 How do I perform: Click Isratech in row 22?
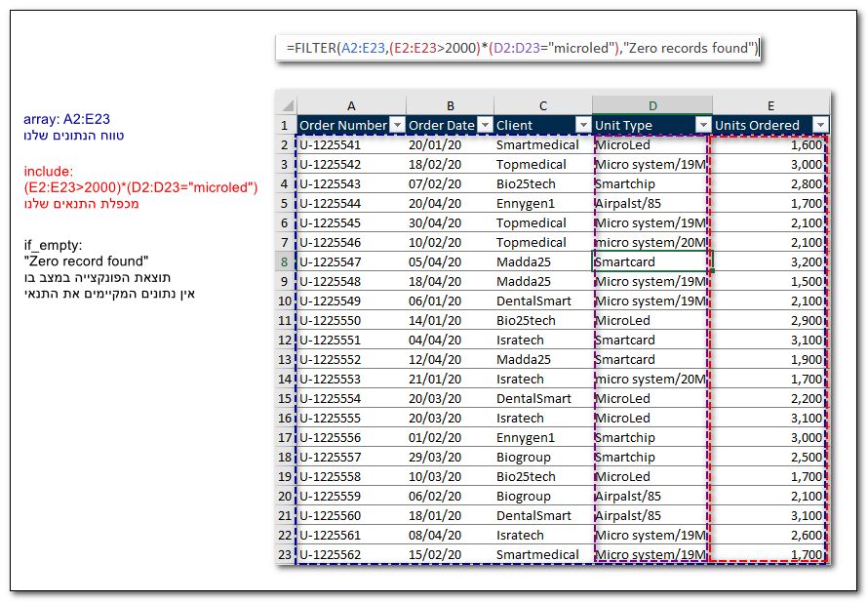[x=543, y=535]
